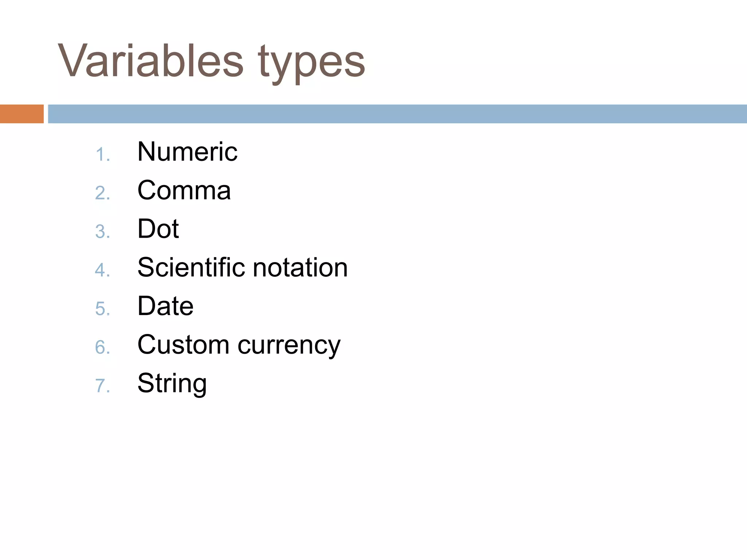Image resolution: width=747 pixels, height=560 pixels.
Task: Click list number 1 beside Numeric
Action: pyautogui.click(x=102, y=155)
